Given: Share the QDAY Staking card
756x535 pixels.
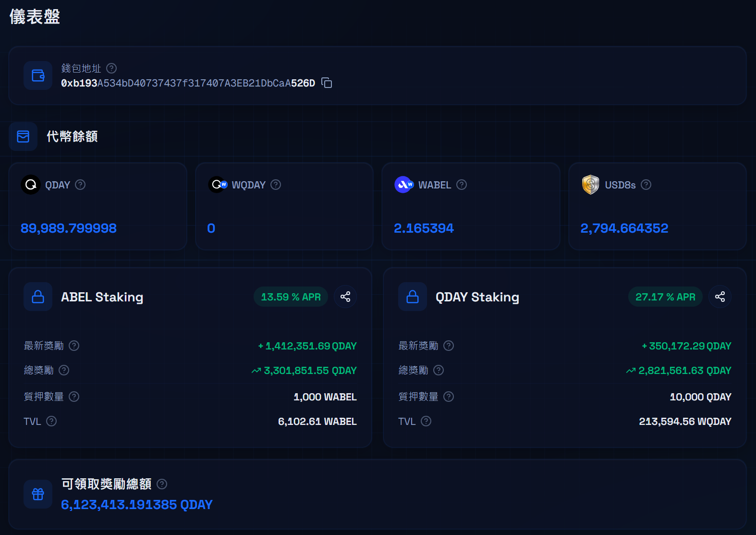Looking at the screenshot, I should (720, 297).
